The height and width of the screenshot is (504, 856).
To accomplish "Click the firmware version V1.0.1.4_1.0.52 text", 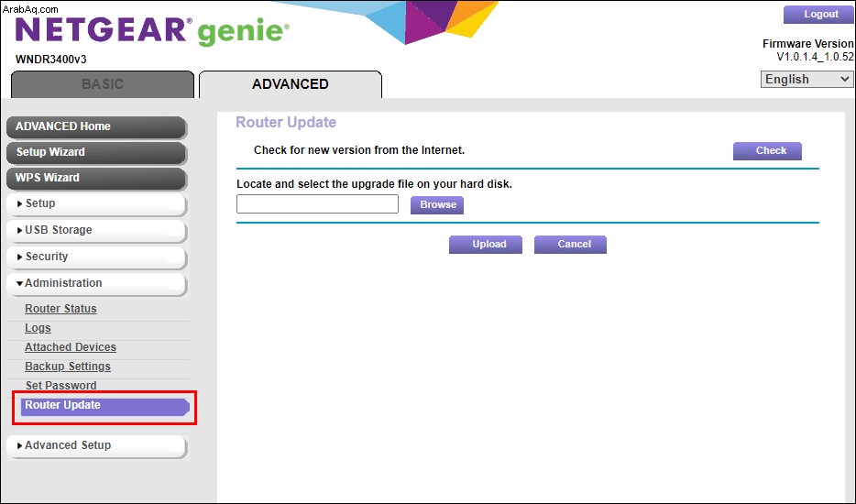I will [815, 57].
